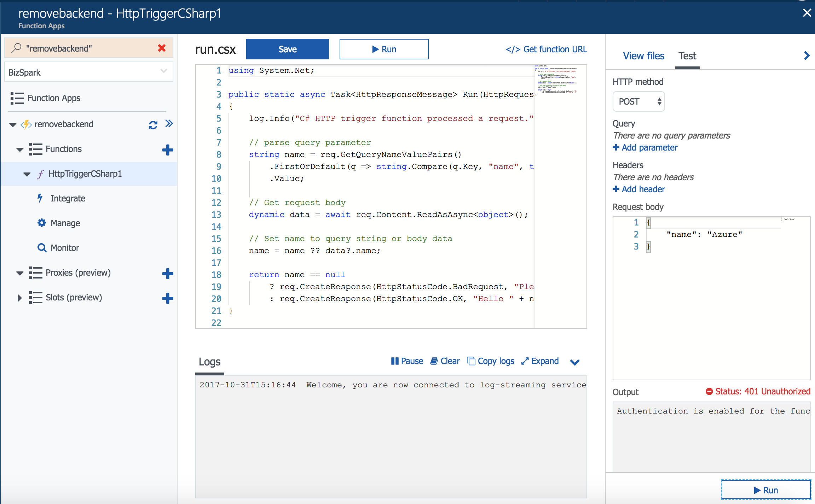The width and height of the screenshot is (815, 504).
Task: Click the Slots (preview) label
Action: click(74, 298)
